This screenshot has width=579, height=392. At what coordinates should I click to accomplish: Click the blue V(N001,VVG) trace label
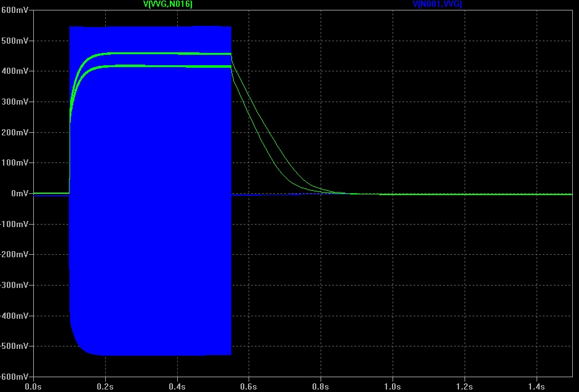pos(437,4)
